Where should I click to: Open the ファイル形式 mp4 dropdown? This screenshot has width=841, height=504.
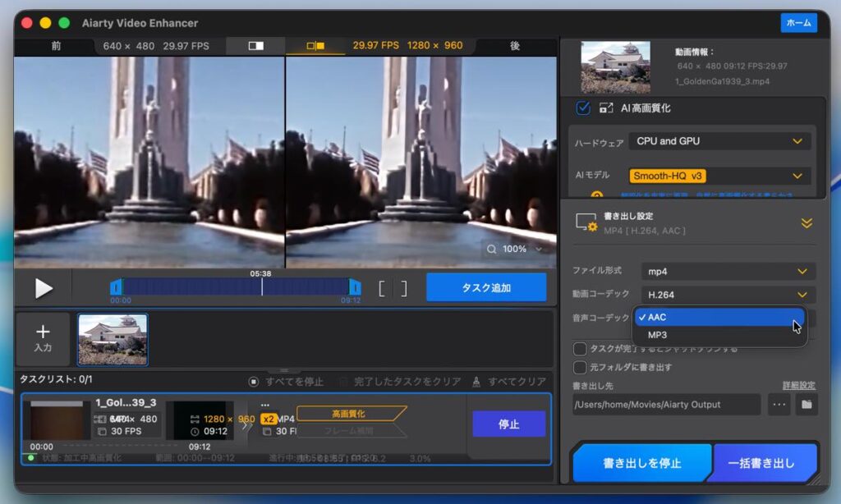coord(728,272)
